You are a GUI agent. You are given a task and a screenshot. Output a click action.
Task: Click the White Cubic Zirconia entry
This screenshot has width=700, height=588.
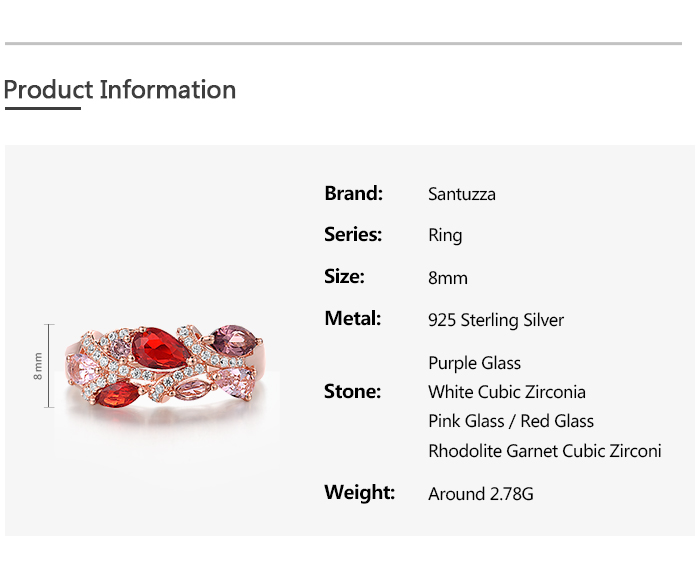pyautogui.click(x=506, y=392)
